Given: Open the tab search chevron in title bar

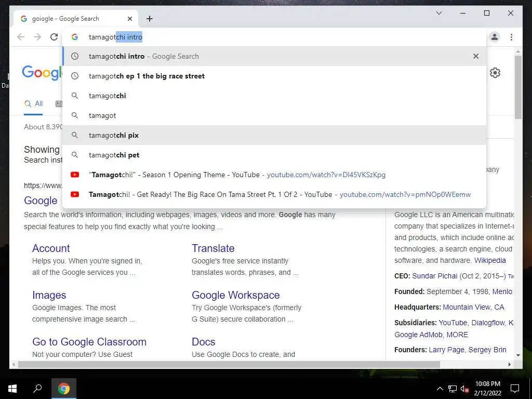Looking at the screenshot, I should [438, 13].
